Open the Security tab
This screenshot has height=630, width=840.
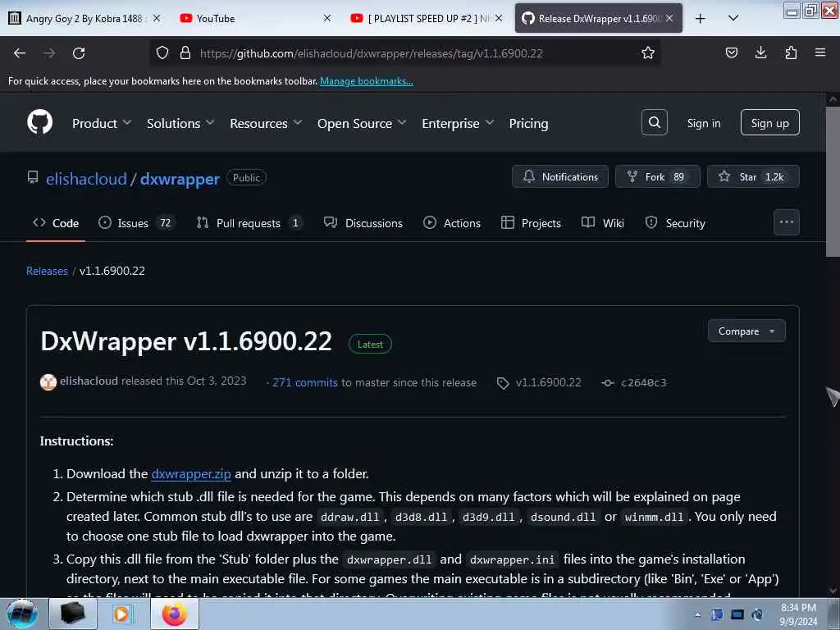click(x=675, y=223)
